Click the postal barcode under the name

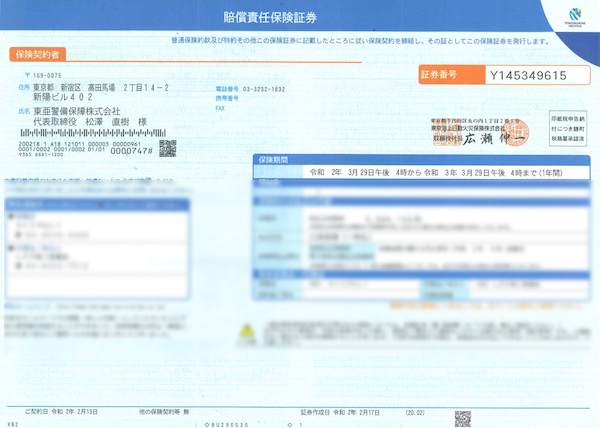click(93, 133)
